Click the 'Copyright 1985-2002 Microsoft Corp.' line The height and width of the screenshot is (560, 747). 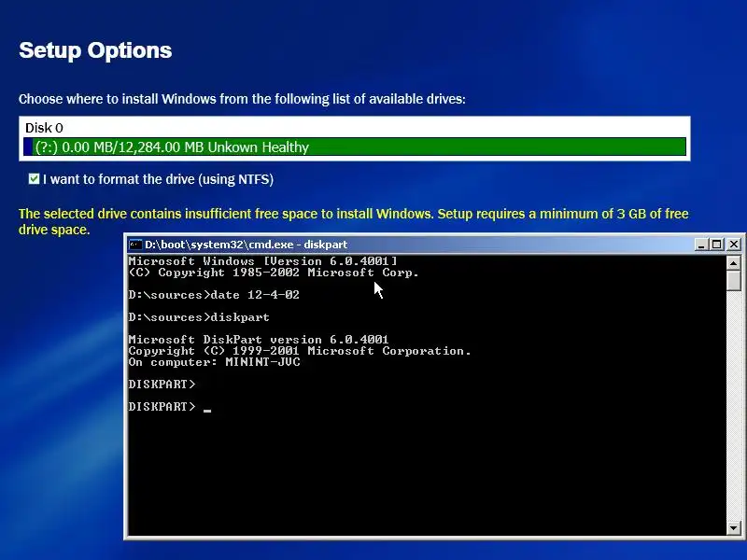click(x=274, y=273)
